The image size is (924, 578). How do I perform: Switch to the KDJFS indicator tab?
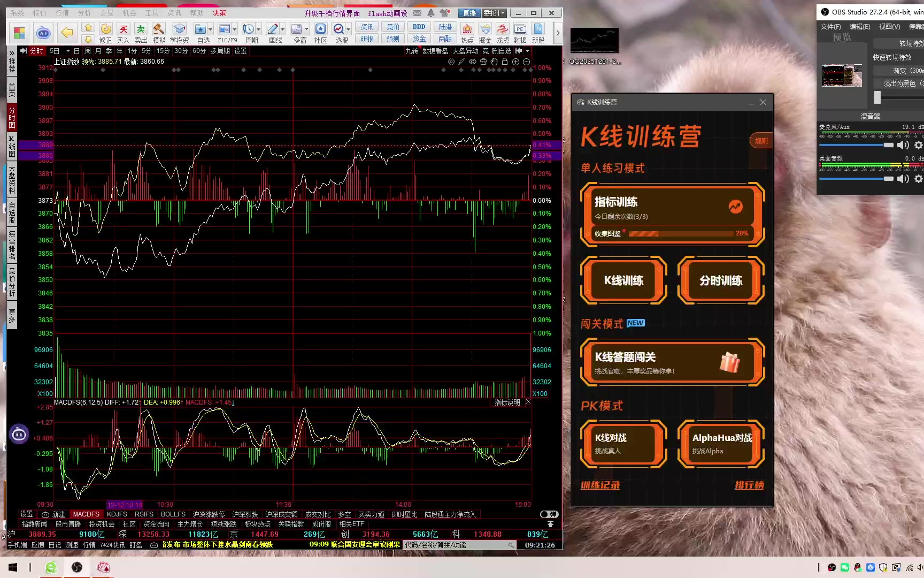tap(117, 514)
